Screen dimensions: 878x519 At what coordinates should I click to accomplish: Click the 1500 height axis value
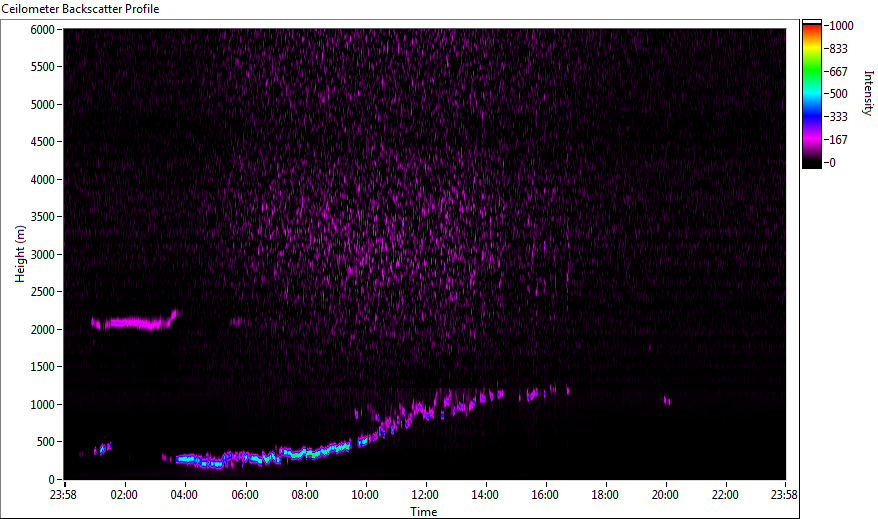tap(43, 367)
